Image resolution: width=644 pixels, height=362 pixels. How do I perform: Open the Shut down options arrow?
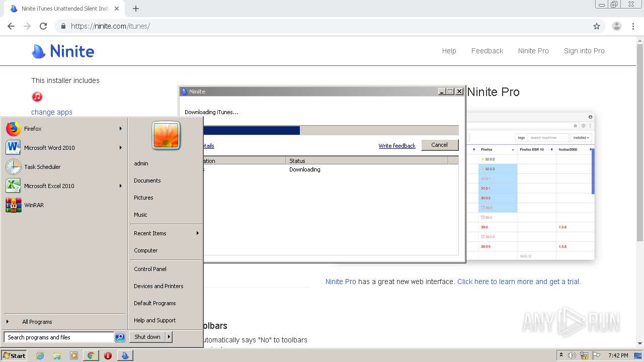pos(169,337)
